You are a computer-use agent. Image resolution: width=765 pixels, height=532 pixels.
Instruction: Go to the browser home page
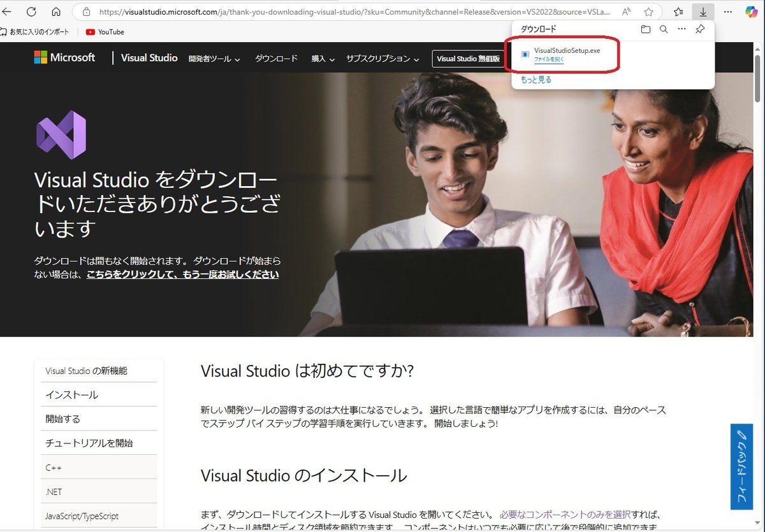click(56, 11)
